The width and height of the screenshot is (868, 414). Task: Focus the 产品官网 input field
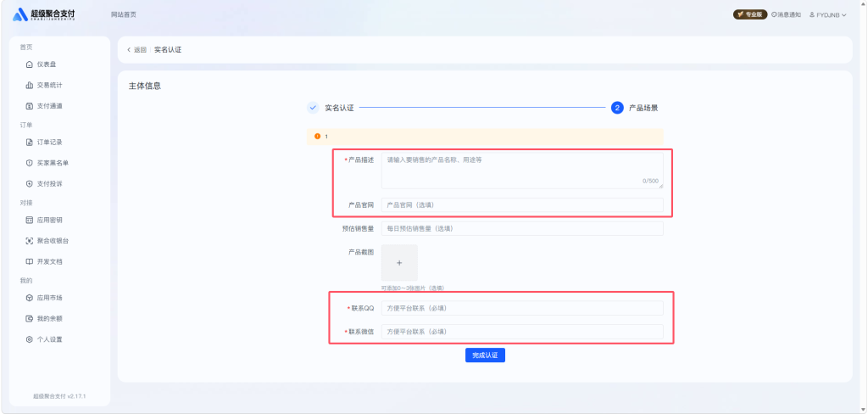tap(522, 205)
